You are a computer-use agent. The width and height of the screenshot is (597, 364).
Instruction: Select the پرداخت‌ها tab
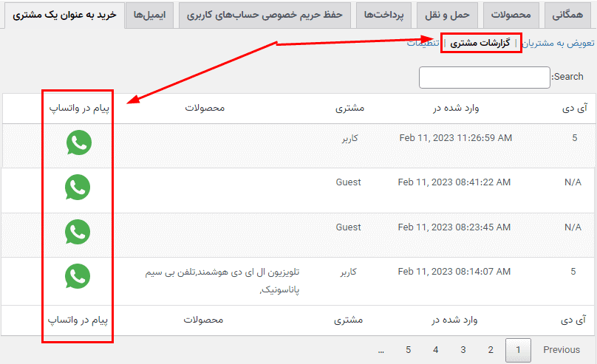click(383, 15)
